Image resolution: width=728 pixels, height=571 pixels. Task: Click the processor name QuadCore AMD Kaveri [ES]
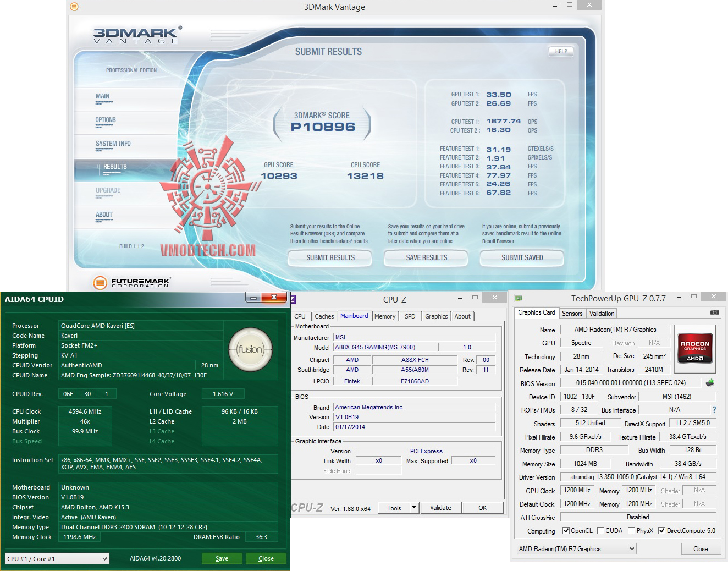[x=141, y=326]
